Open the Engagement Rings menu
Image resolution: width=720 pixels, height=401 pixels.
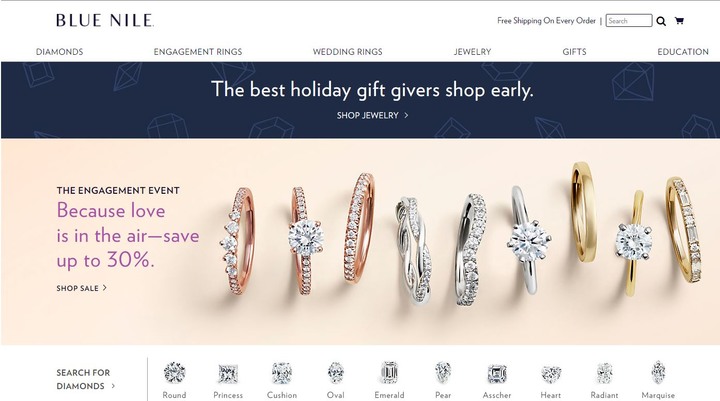pos(198,52)
